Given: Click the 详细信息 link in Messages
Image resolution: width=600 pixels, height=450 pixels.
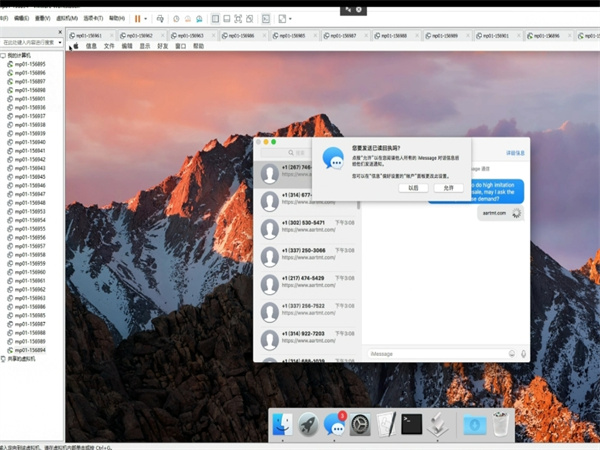Looking at the screenshot, I should point(515,152).
